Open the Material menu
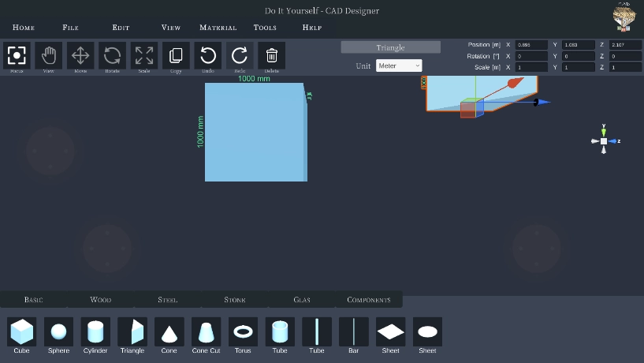 click(x=218, y=28)
